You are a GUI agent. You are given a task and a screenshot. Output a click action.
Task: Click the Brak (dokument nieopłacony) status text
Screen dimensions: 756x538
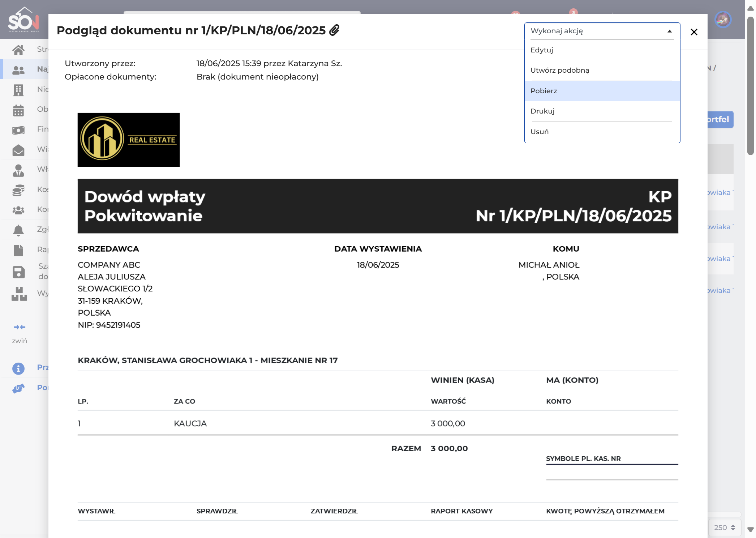258,77
